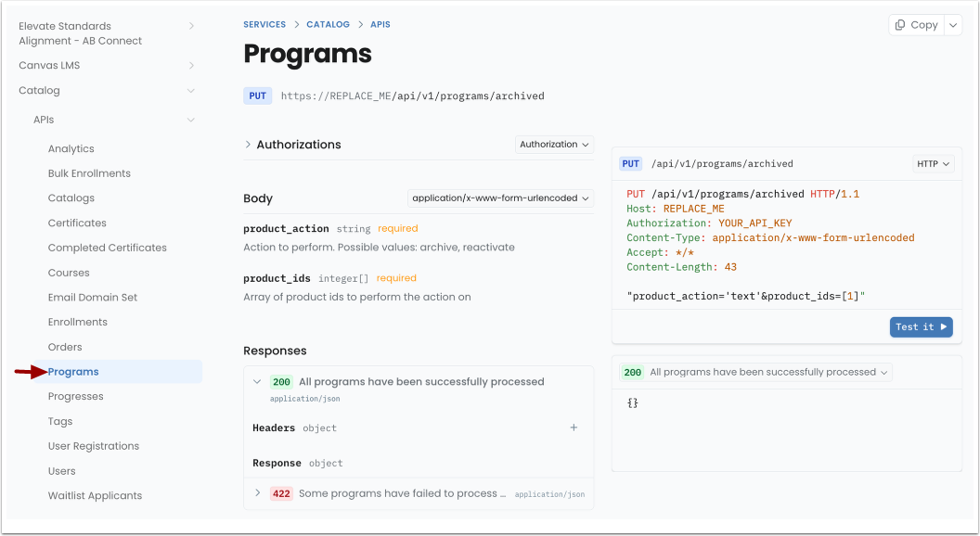Open Completed Certificates in the sidebar
This screenshot has height=536, width=980.
coord(108,248)
